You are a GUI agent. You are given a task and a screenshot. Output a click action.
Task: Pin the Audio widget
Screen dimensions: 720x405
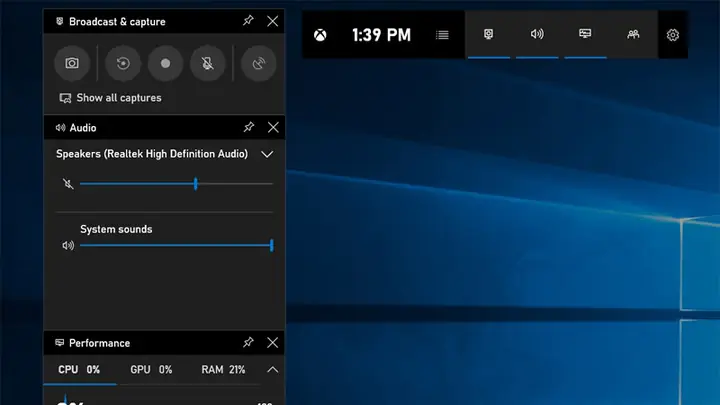coord(248,127)
